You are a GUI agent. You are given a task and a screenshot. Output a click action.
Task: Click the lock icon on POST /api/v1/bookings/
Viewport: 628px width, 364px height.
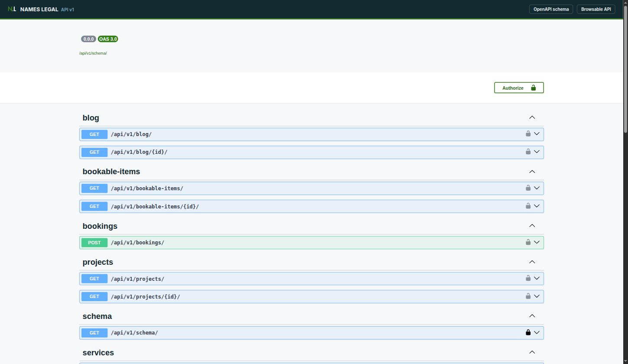point(528,242)
